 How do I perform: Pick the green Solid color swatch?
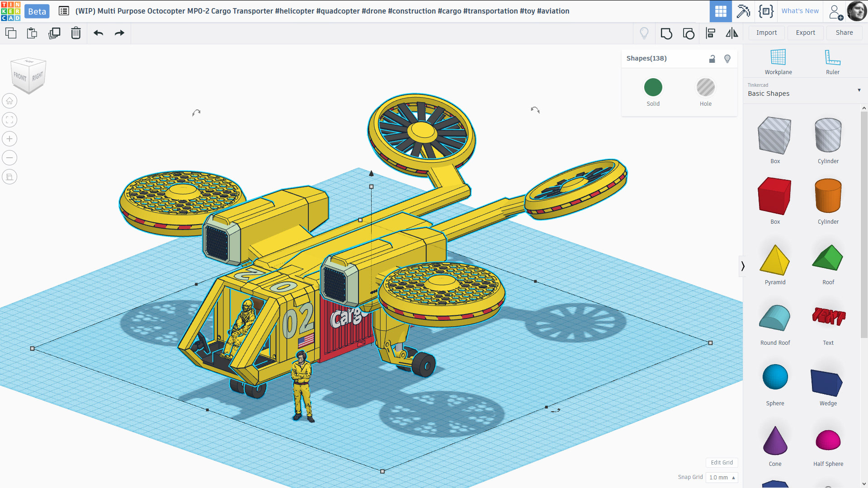(653, 88)
